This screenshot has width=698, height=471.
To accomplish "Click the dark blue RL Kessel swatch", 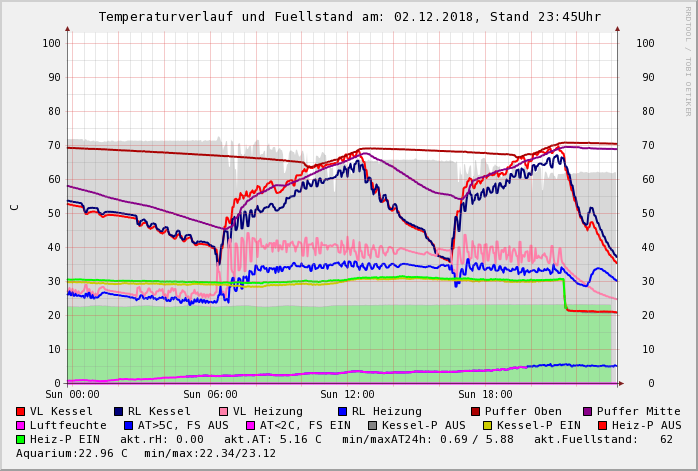I will pyautogui.click(x=119, y=411).
